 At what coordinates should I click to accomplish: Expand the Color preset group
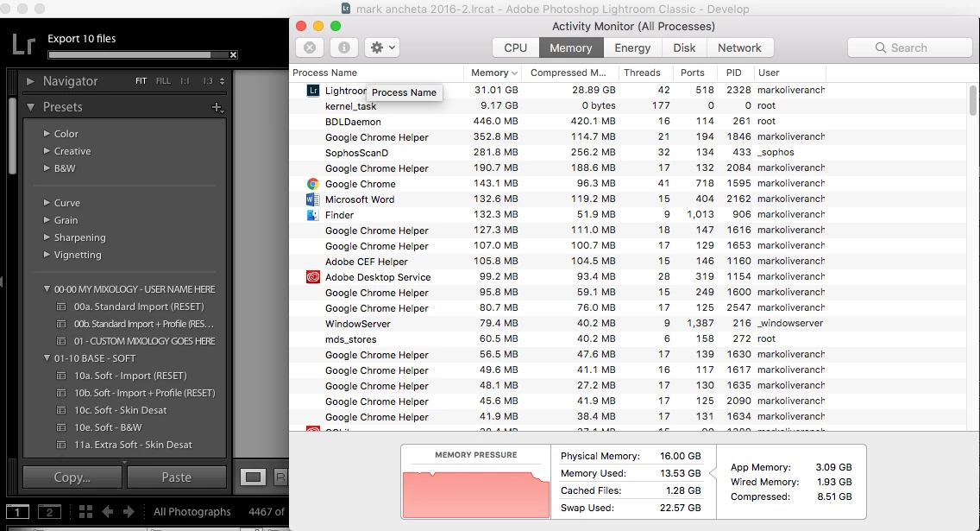click(x=47, y=134)
